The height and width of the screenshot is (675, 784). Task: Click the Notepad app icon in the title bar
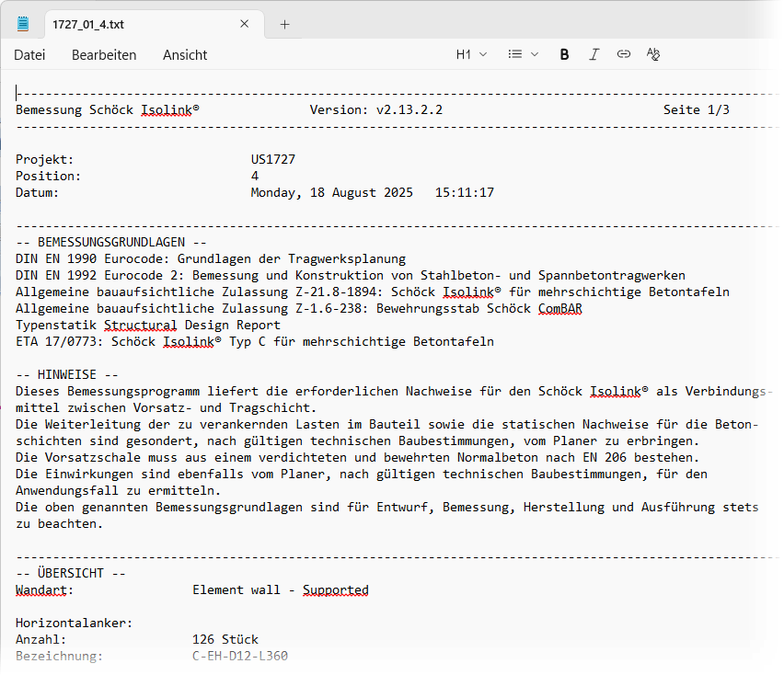pyautogui.click(x=23, y=24)
